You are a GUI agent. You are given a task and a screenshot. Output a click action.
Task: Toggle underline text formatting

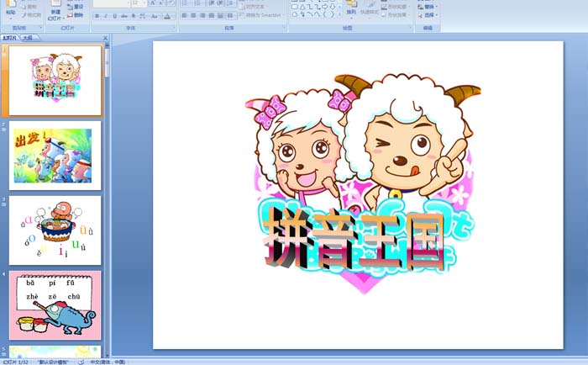click(114, 15)
